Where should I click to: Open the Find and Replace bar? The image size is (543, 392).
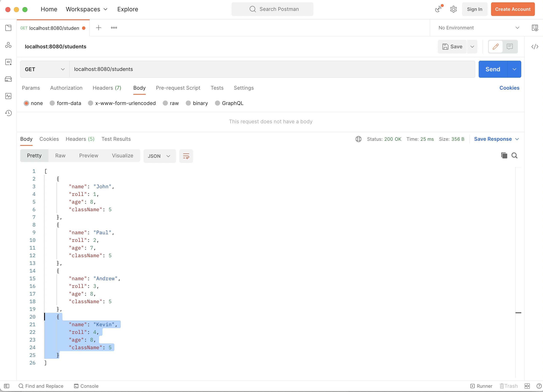click(41, 386)
